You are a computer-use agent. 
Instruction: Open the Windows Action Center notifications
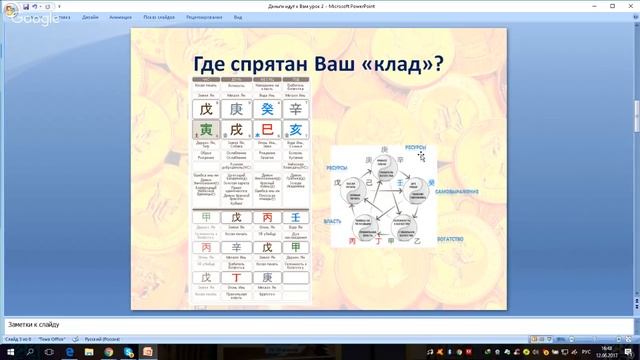(x=628, y=352)
